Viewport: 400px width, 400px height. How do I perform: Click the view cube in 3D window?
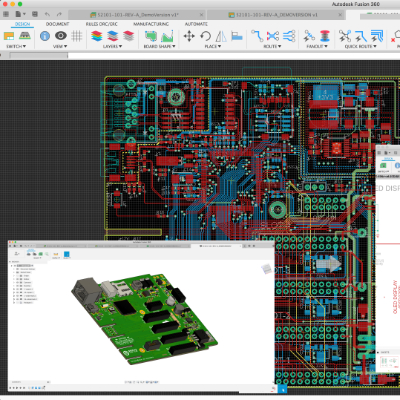267,269
